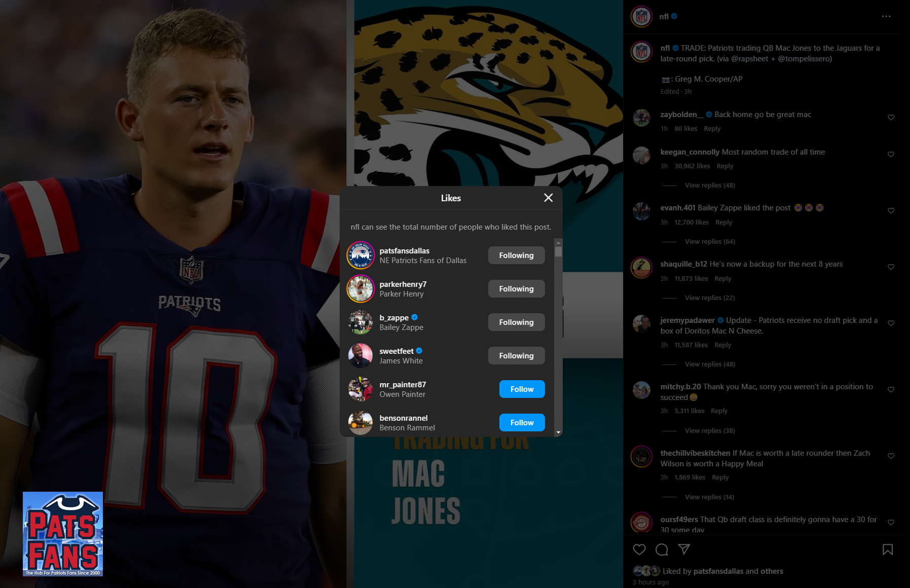Like jeremypadawer's comment
Viewport: 910px width, 588px height.
tap(891, 323)
